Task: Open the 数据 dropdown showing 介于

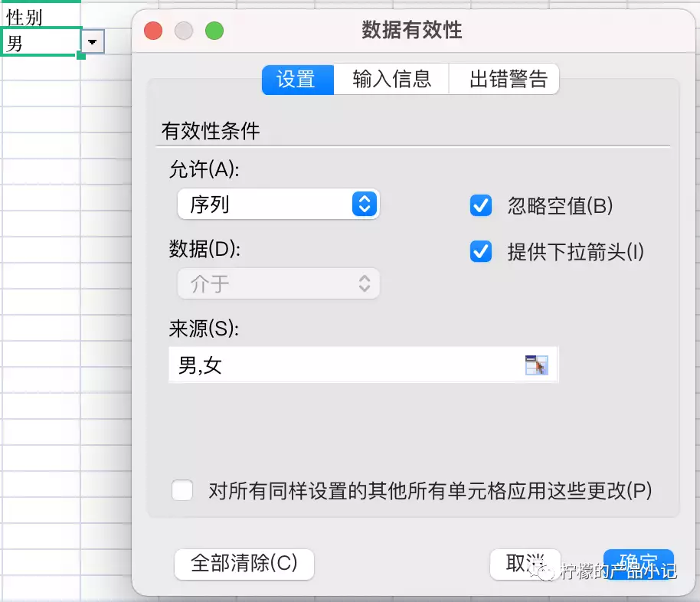Action: [278, 284]
